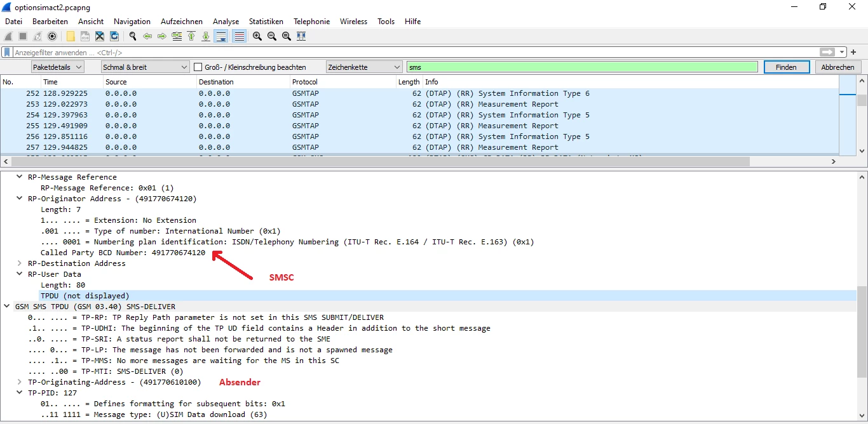Jump to the first packet icon
868x424 pixels.
[191, 36]
